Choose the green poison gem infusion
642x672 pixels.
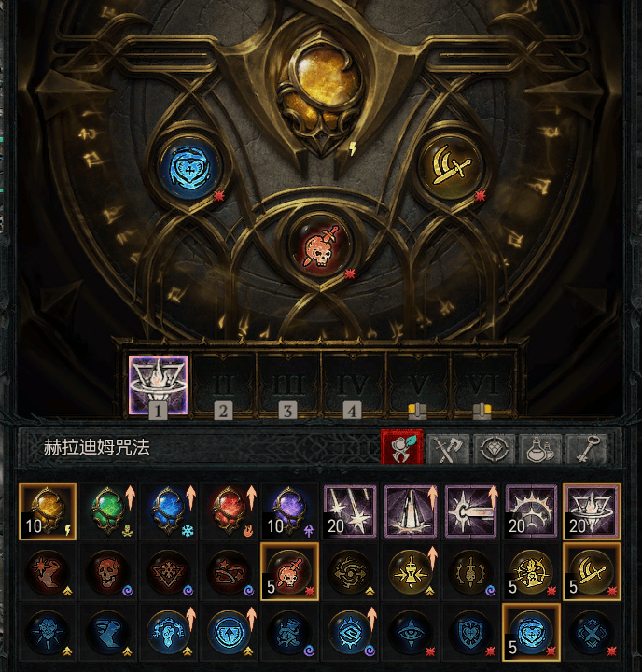coord(108,511)
